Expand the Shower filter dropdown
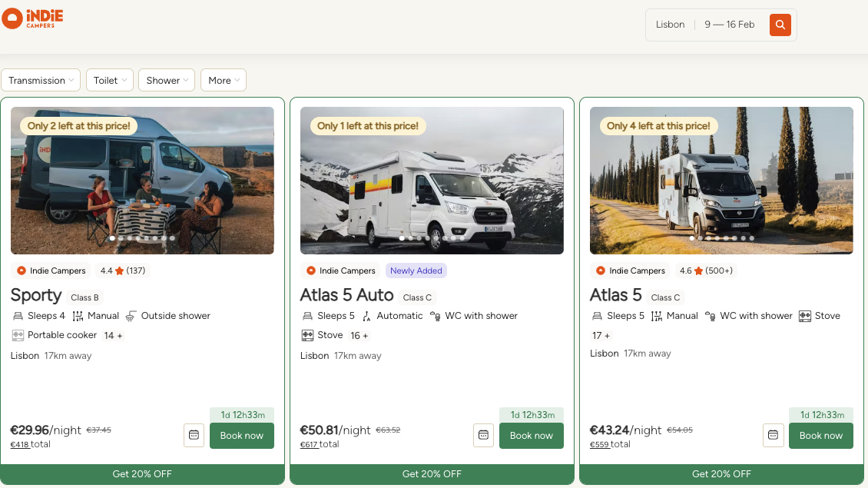The width and height of the screenshot is (868, 488). click(167, 80)
